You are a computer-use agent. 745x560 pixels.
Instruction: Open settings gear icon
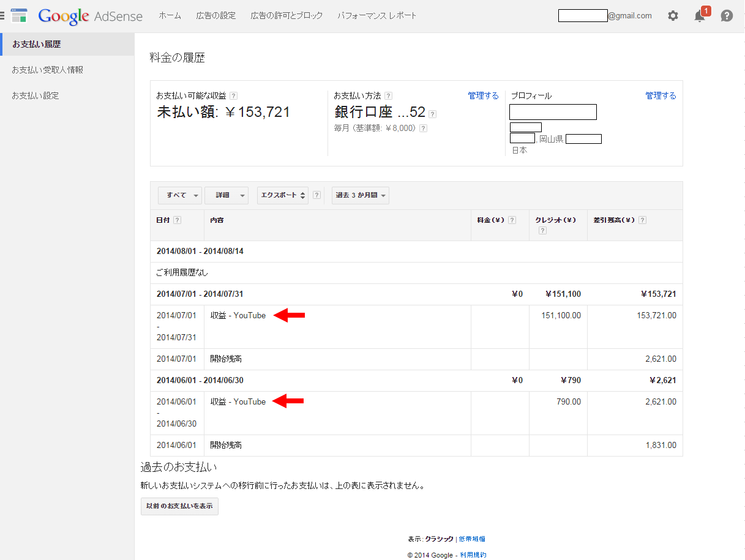tap(673, 16)
